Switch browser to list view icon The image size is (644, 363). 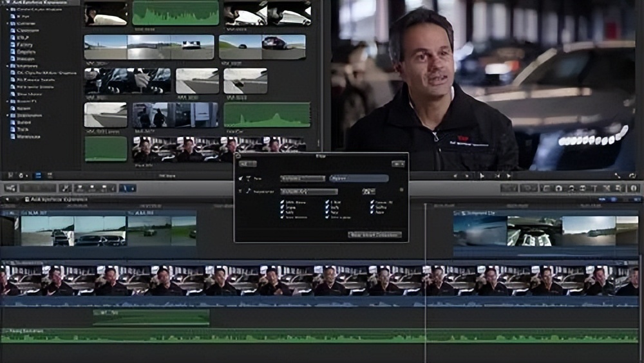[48, 175]
